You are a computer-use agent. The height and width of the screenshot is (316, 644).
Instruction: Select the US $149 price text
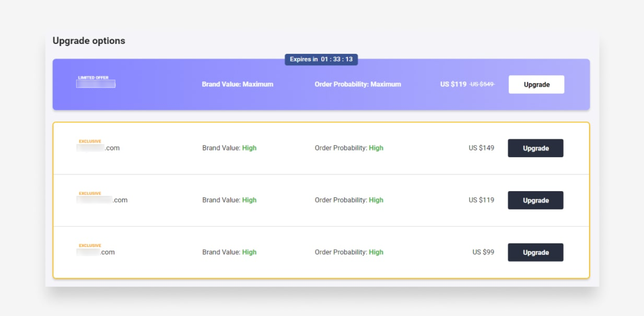tap(481, 148)
